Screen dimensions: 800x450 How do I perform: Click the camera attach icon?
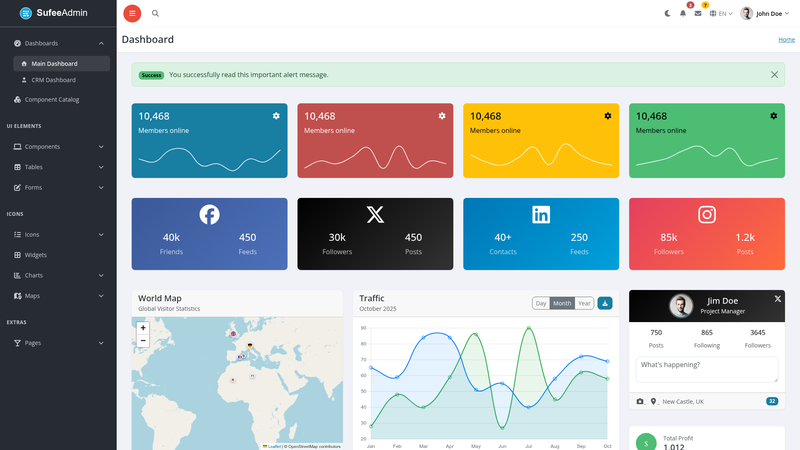click(x=640, y=402)
